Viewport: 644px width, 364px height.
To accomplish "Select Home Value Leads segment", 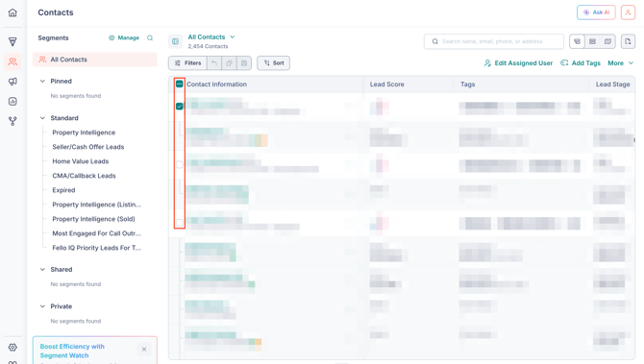I will tap(81, 161).
